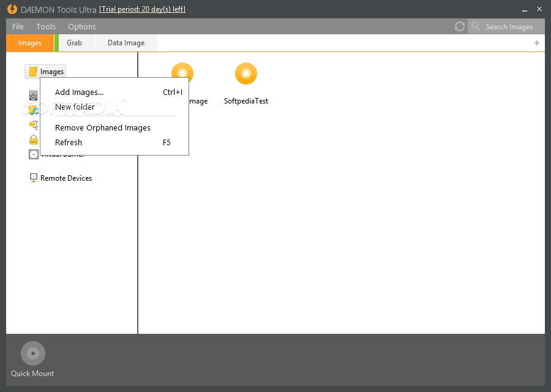Click the Quick Mount disc icon

[x=33, y=353]
